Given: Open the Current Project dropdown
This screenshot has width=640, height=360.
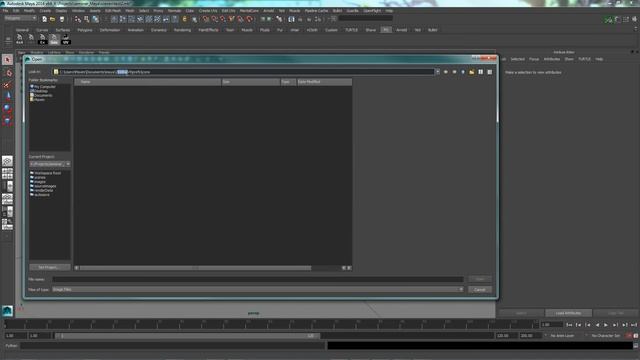Looking at the screenshot, I should point(50,164).
